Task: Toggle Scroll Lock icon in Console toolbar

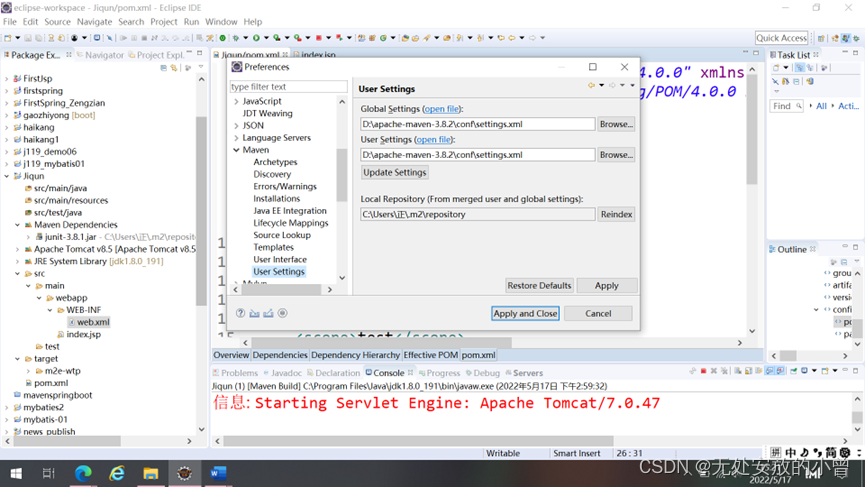Action: [749, 371]
